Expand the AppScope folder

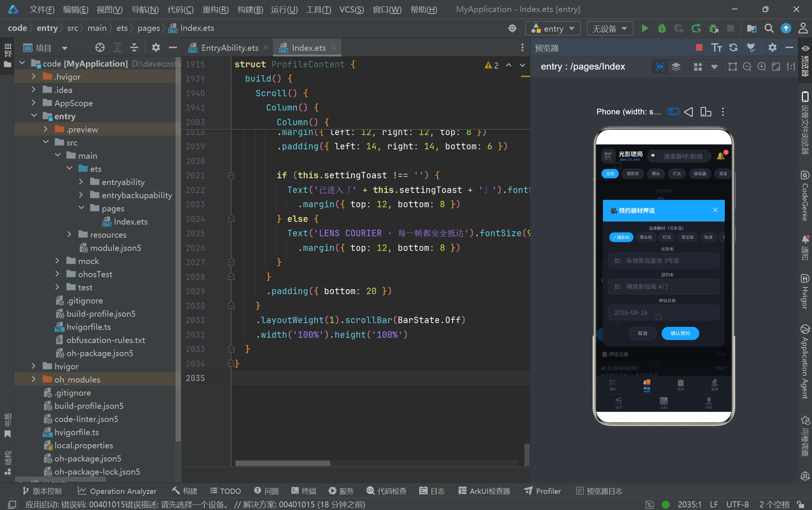(33, 103)
